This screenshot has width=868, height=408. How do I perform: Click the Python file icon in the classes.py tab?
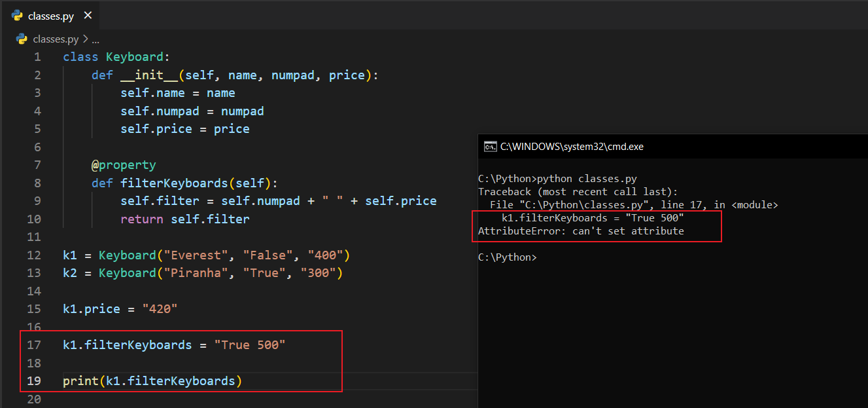click(18, 16)
